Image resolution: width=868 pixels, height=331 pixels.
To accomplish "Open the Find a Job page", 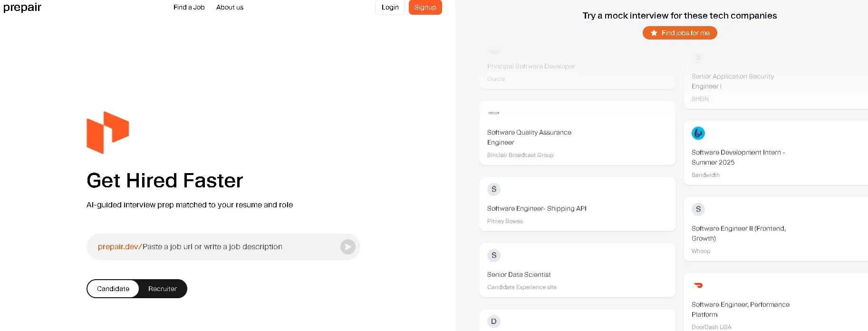I will pyautogui.click(x=189, y=7).
